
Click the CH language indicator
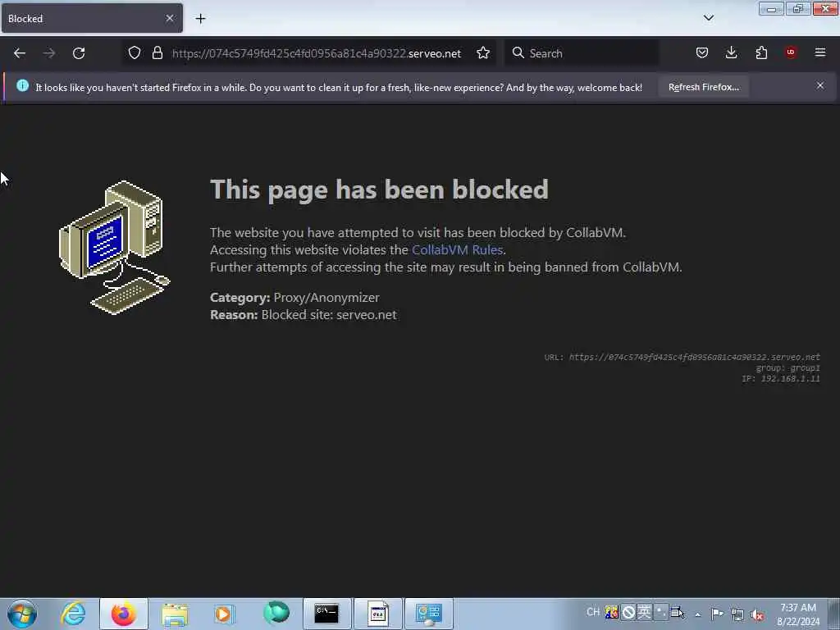[593, 612]
